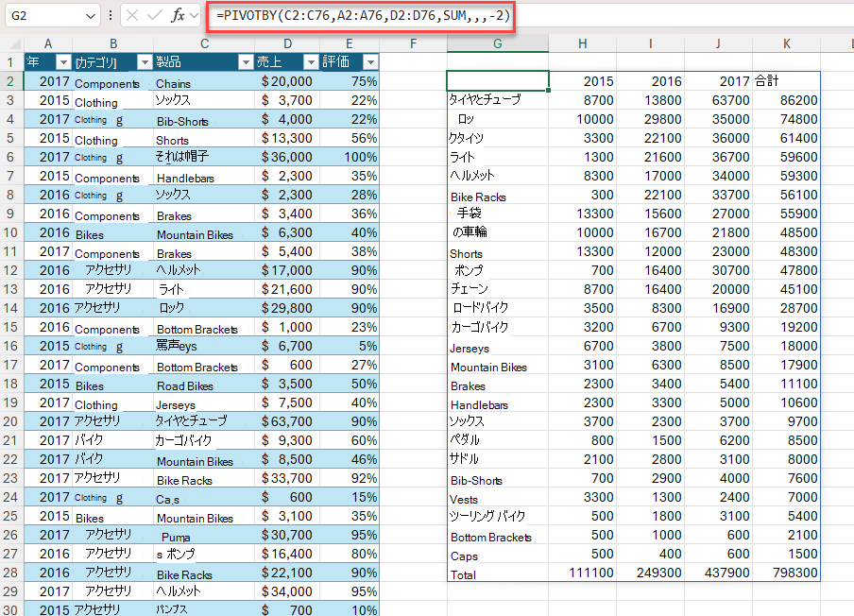Open the 売上 column filter dropdown
854x616 pixels.
click(x=311, y=62)
